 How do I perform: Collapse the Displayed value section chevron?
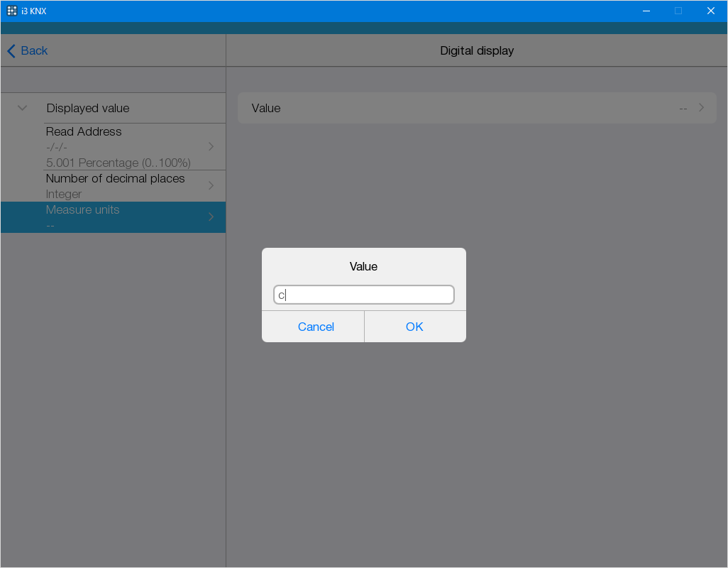point(22,108)
